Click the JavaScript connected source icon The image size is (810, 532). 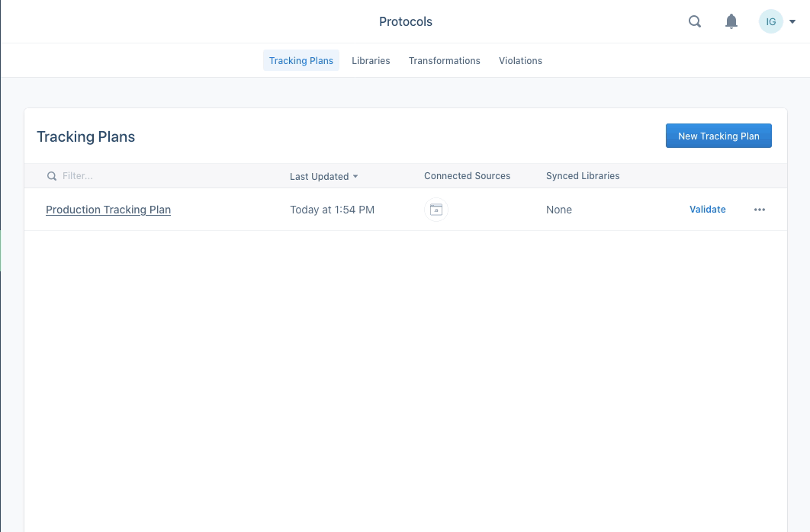(x=436, y=209)
